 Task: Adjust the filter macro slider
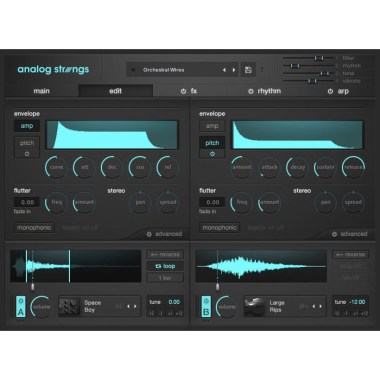coord(309,58)
